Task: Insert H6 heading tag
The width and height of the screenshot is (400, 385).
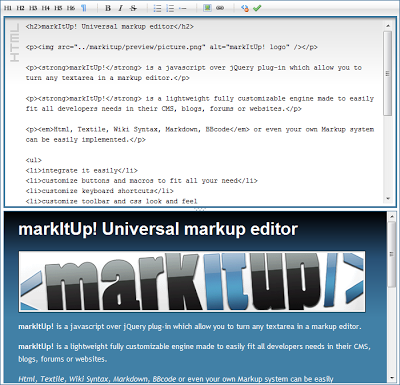Action: coord(70,8)
